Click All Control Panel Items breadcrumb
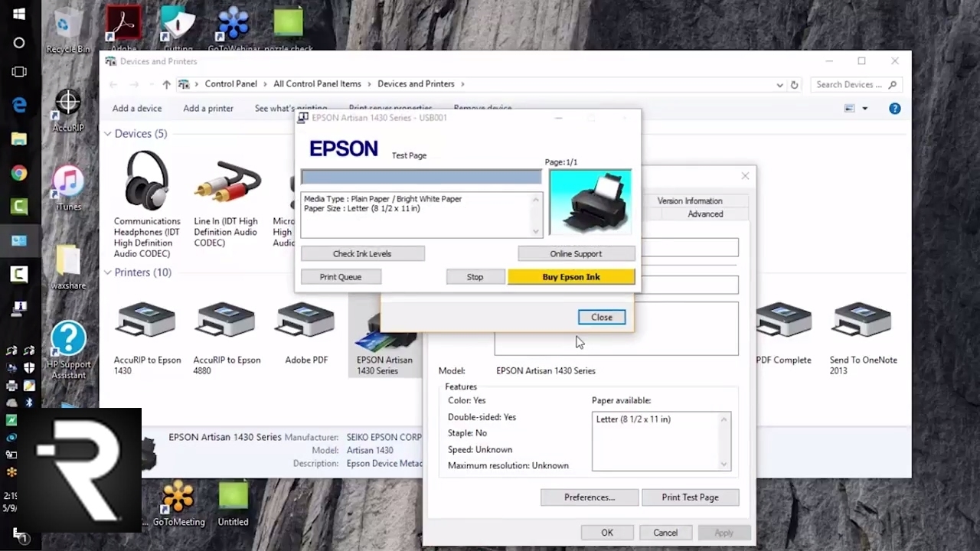The height and width of the screenshot is (551, 980). [x=317, y=84]
